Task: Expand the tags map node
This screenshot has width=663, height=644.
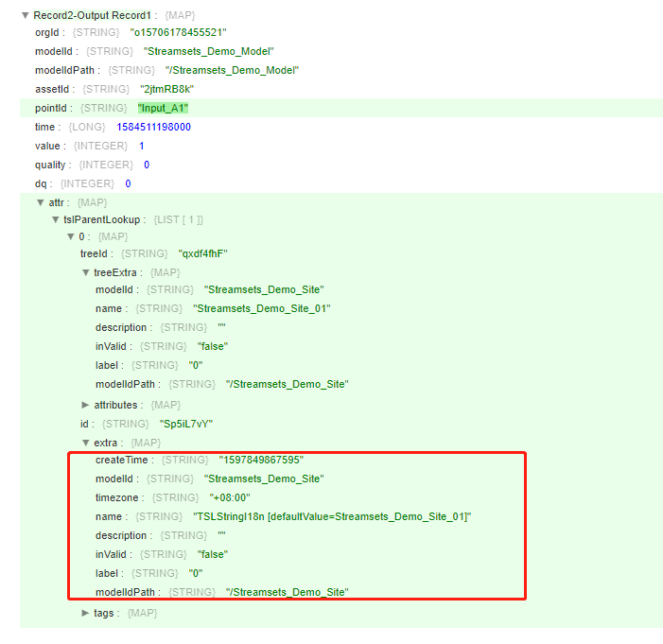Action: point(86,613)
